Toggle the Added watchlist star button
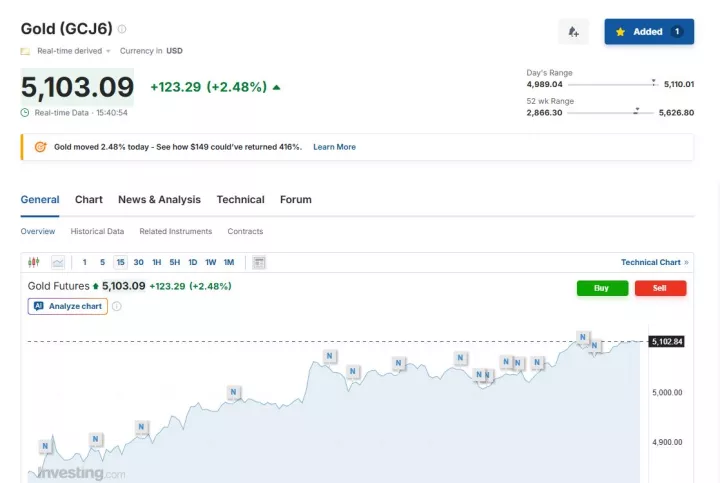 648,32
